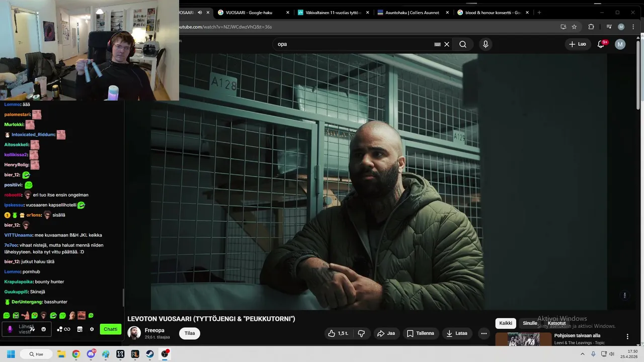Click the Jaa share button
The height and width of the screenshot is (362, 644).
pos(386,333)
